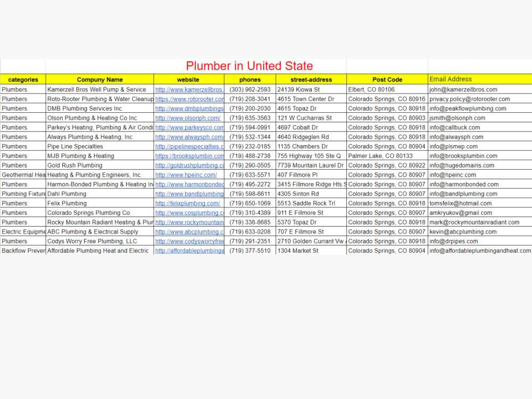Click address '755 Highway 105 Ste Q'

309,156
